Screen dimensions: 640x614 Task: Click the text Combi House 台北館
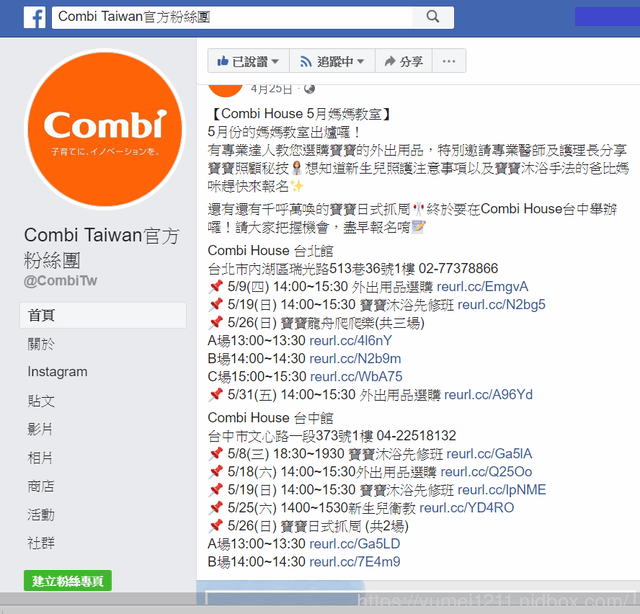point(270,251)
